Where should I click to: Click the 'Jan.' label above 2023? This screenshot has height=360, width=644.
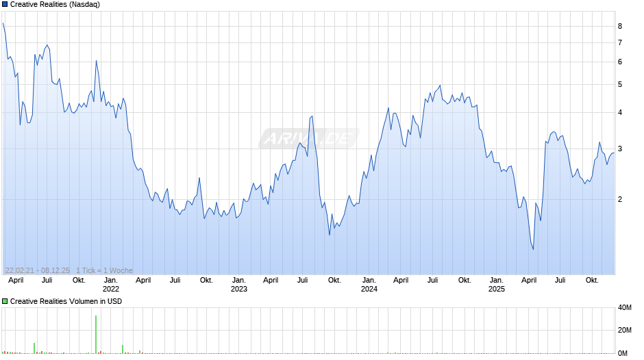pos(239,281)
